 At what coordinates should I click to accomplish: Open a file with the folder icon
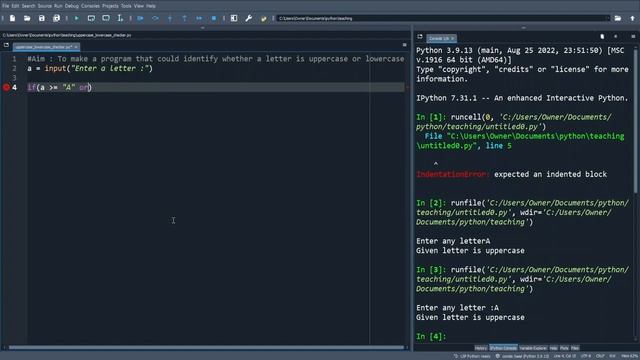pos(27,18)
